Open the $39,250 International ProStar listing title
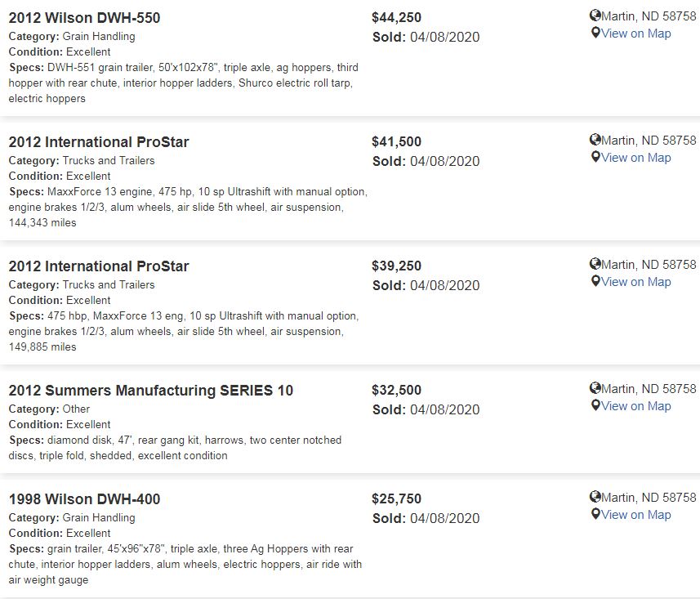The width and height of the screenshot is (700, 599). [99, 266]
